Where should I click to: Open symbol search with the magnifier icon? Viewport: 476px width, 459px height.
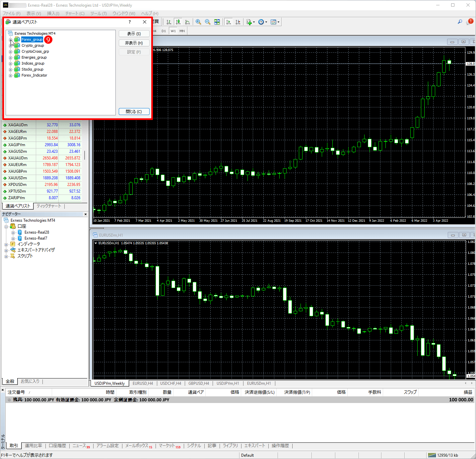(460, 22)
